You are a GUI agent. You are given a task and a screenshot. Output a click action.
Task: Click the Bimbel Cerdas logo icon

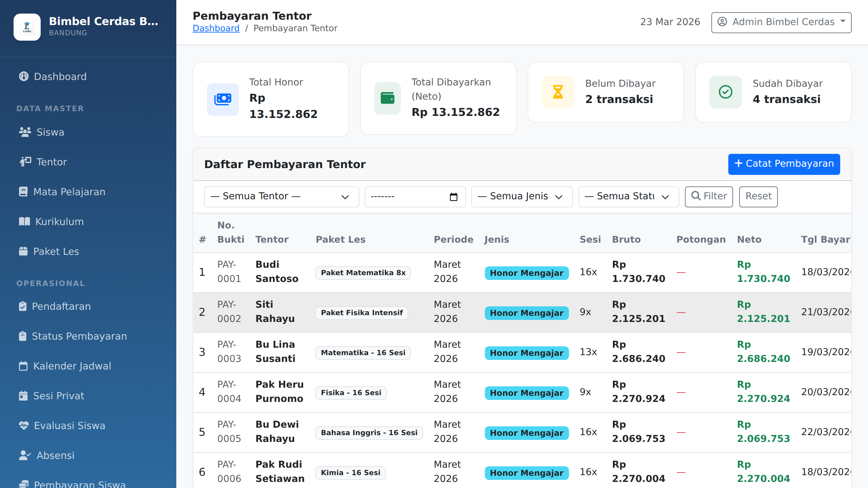pos(27,27)
